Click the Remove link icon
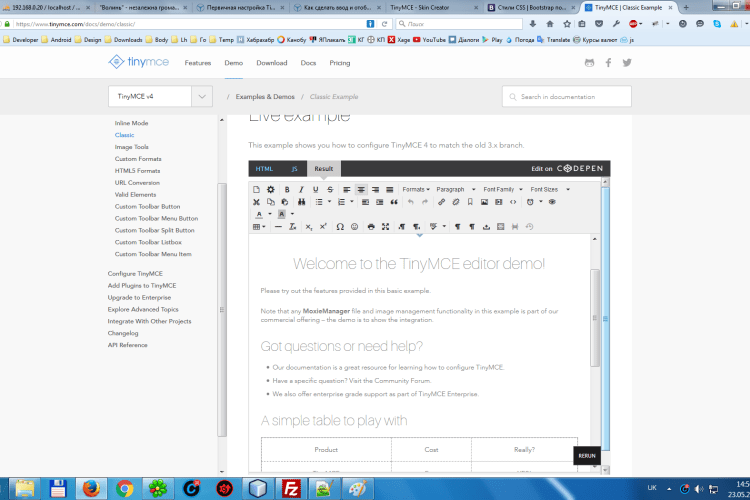The height and width of the screenshot is (500, 750). [x=456, y=202]
